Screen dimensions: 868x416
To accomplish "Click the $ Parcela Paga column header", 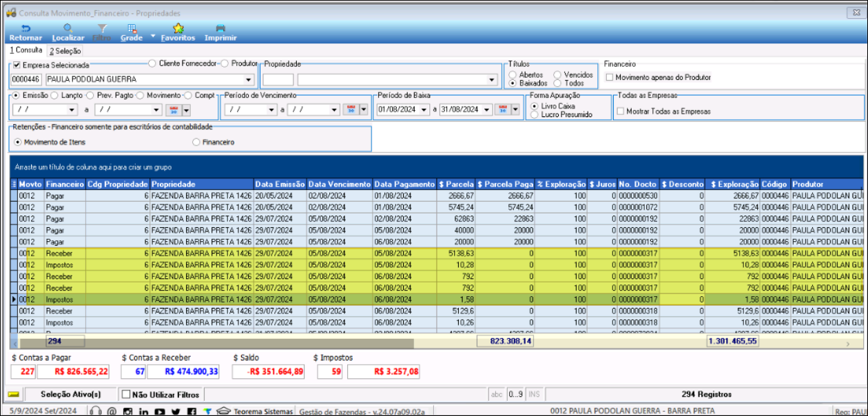I will (506, 185).
